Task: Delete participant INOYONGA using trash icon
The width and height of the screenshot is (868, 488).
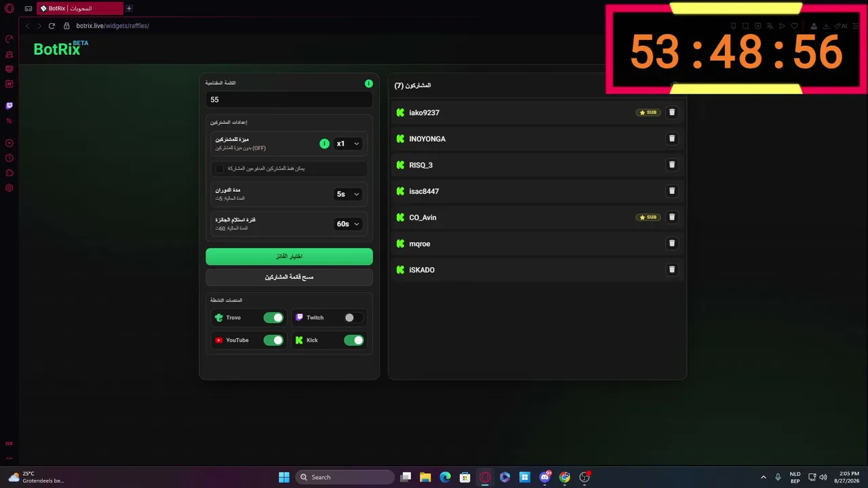Action: 672,138
